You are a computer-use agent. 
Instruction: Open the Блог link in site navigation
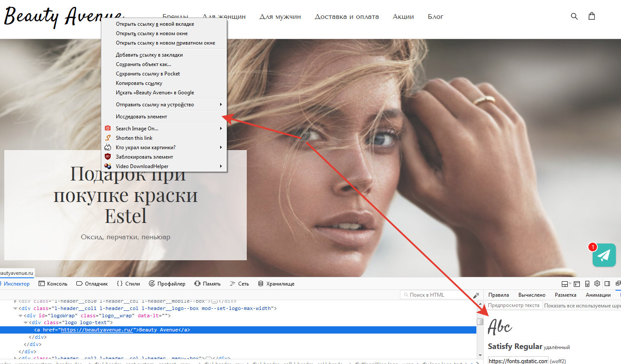click(436, 17)
